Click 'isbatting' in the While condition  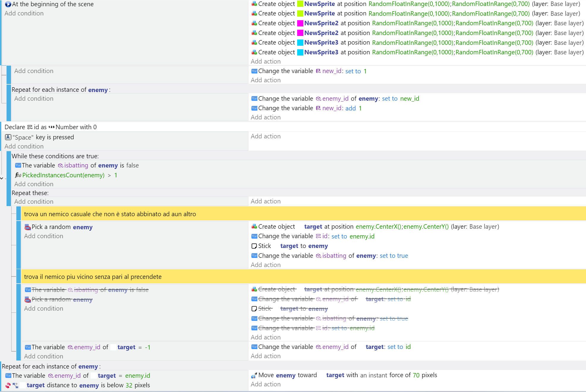pos(76,165)
